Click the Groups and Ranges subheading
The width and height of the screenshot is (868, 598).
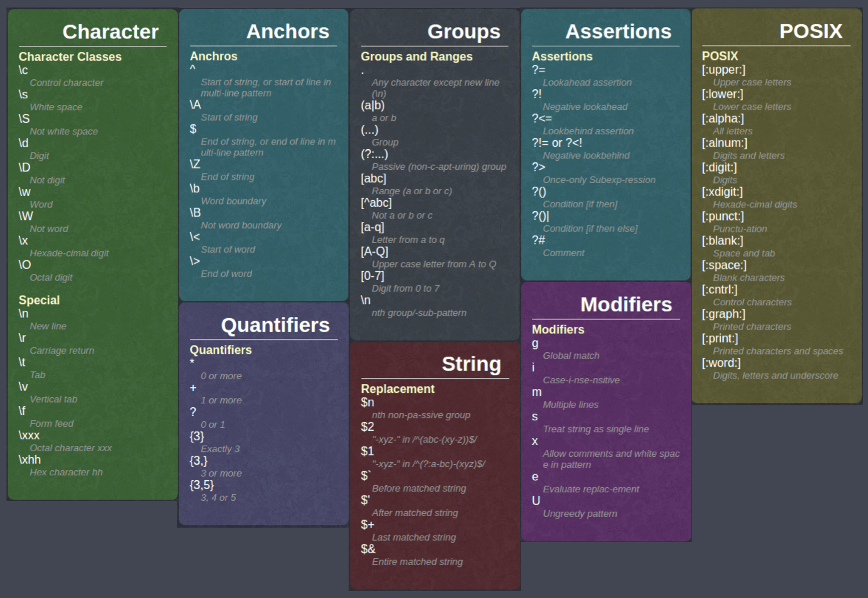pos(417,57)
